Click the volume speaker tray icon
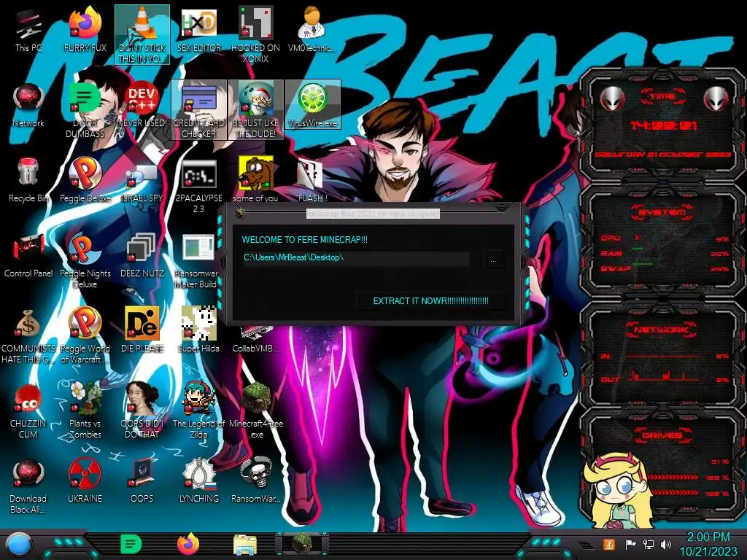 click(666, 544)
